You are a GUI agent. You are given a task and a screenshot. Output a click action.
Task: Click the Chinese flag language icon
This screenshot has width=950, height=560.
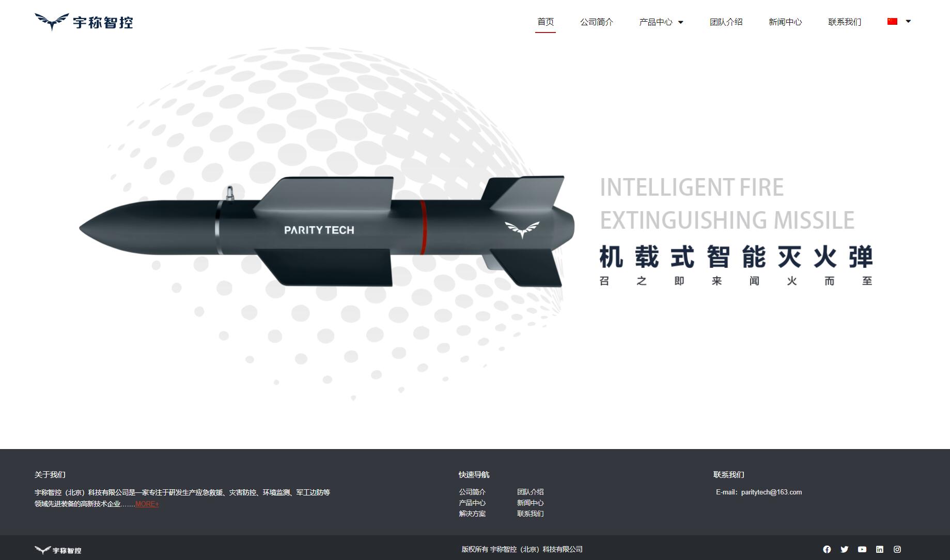coord(893,21)
